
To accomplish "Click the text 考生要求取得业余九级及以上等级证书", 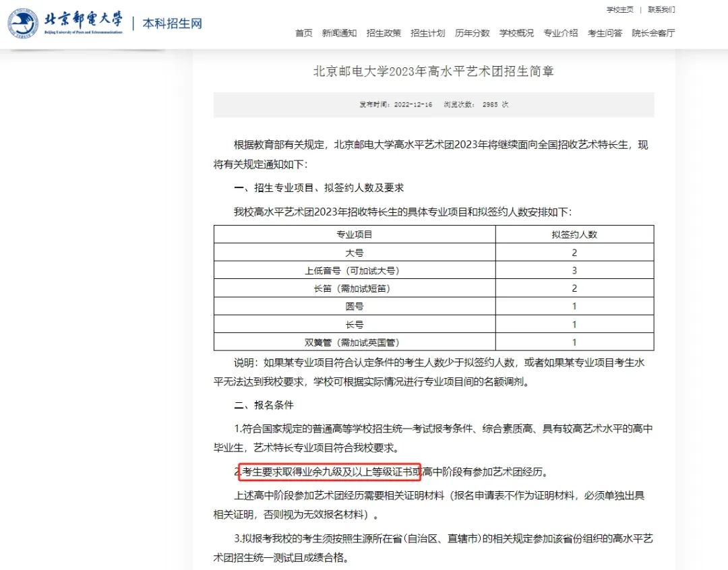I will 328,472.
